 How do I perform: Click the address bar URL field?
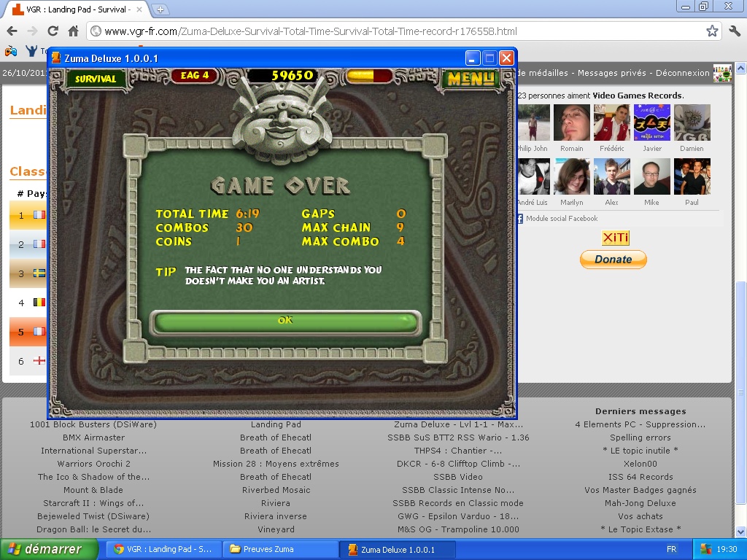[394, 31]
